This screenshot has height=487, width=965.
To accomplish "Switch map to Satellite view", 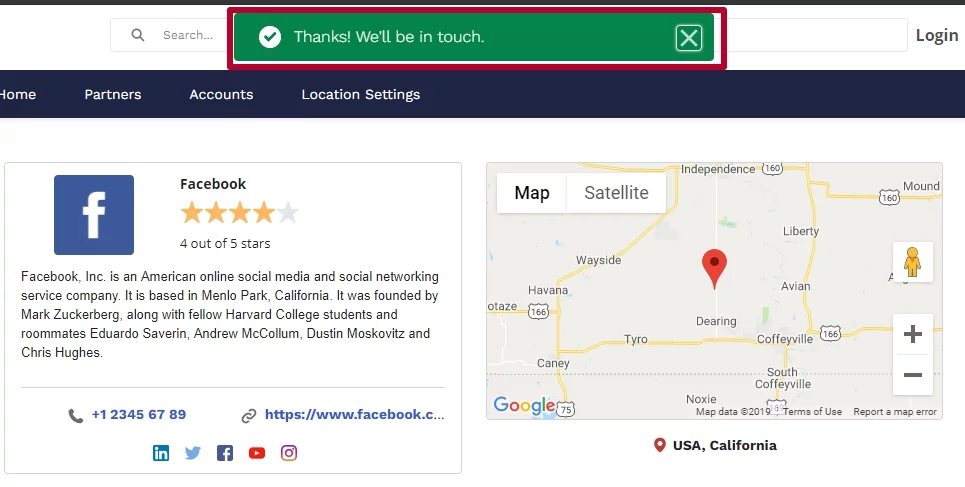I will point(616,193).
